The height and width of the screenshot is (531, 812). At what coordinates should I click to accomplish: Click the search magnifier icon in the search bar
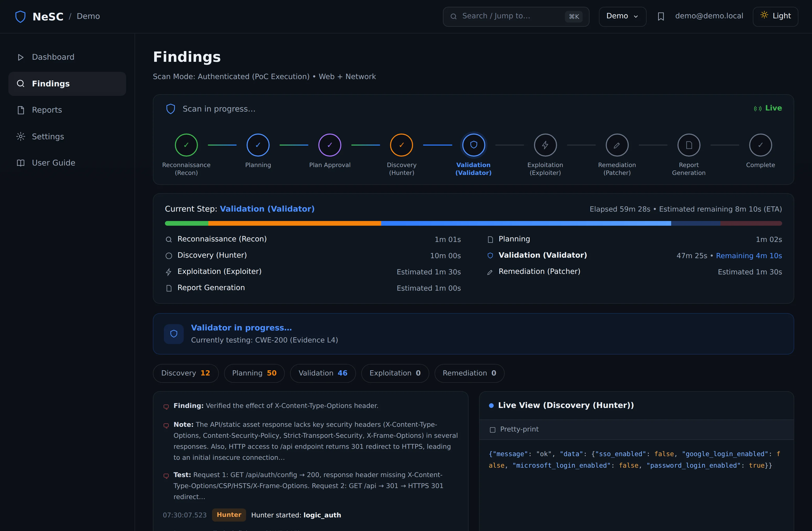[x=453, y=16]
